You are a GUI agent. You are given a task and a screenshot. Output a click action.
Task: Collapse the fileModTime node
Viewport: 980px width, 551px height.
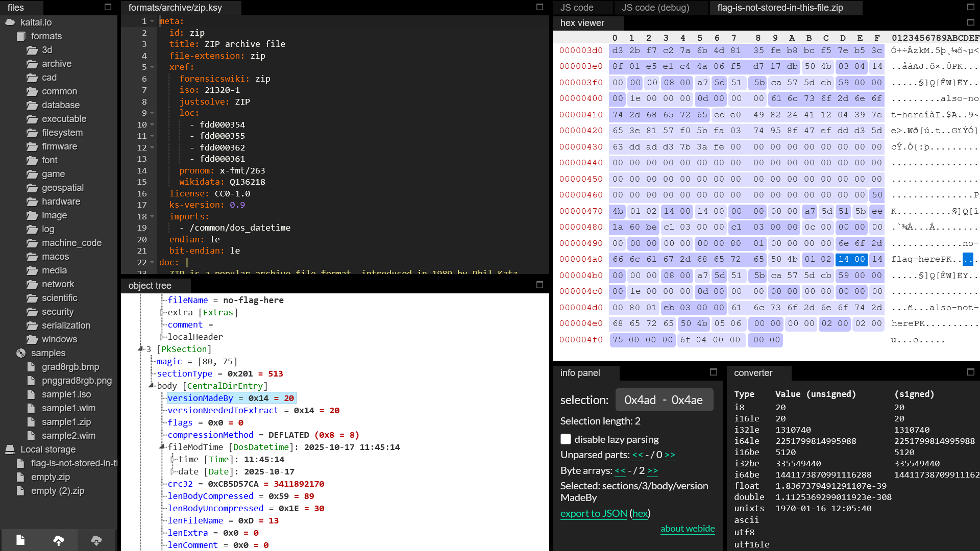coord(162,447)
